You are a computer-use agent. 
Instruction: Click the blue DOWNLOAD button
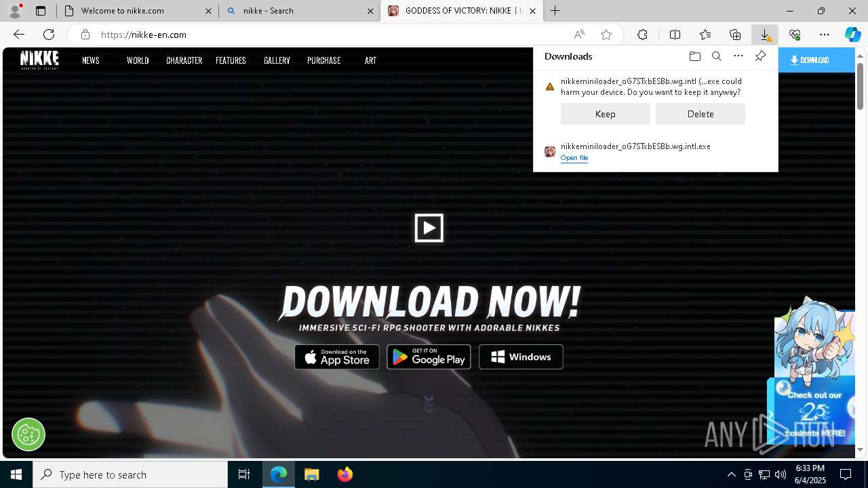click(816, 60)
